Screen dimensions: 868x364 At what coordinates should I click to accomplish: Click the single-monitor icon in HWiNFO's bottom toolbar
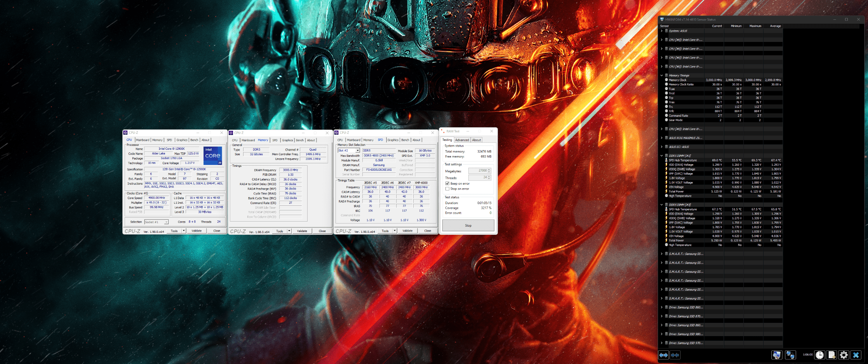(776, 355)
